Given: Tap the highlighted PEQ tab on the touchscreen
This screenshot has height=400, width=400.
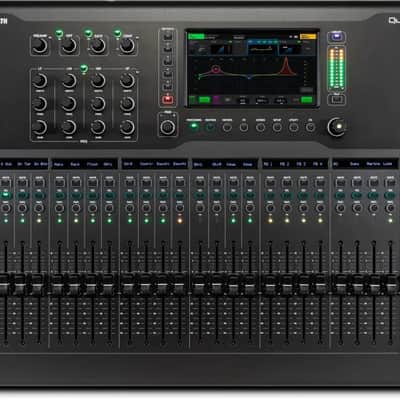Looking at the screenshot, I should [x=263, y=47].
